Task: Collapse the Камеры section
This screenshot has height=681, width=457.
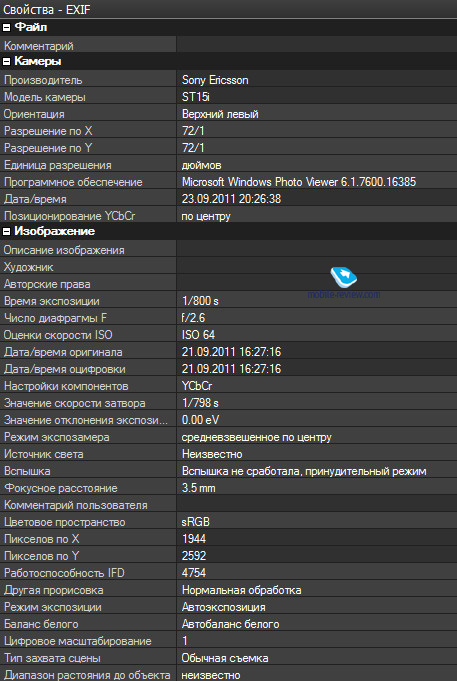Action: pos(7,62)
